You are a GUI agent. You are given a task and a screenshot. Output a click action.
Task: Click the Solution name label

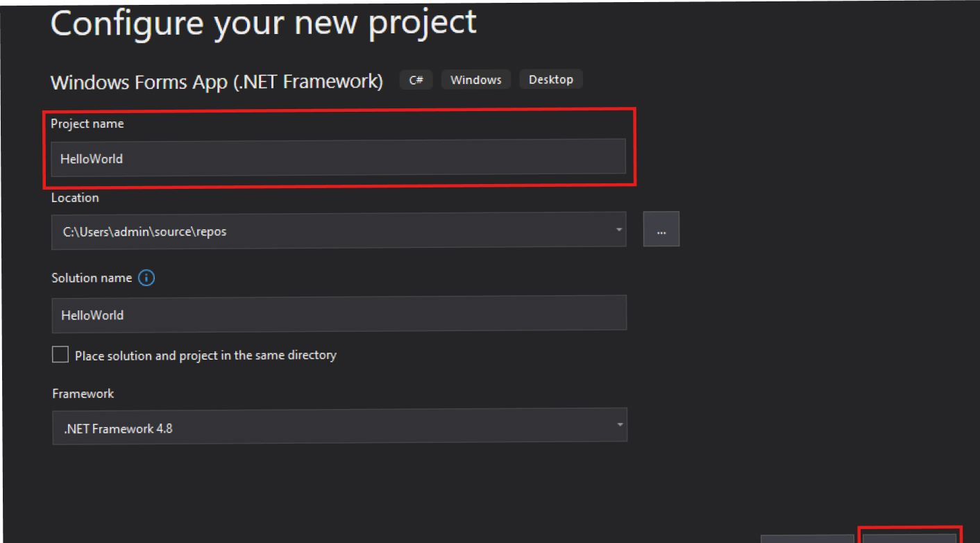click(92, 278)
